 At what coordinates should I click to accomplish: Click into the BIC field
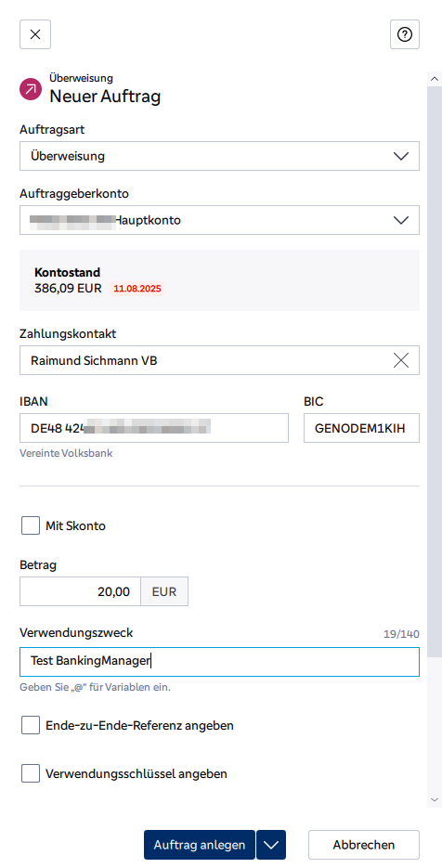click(361, 428)
